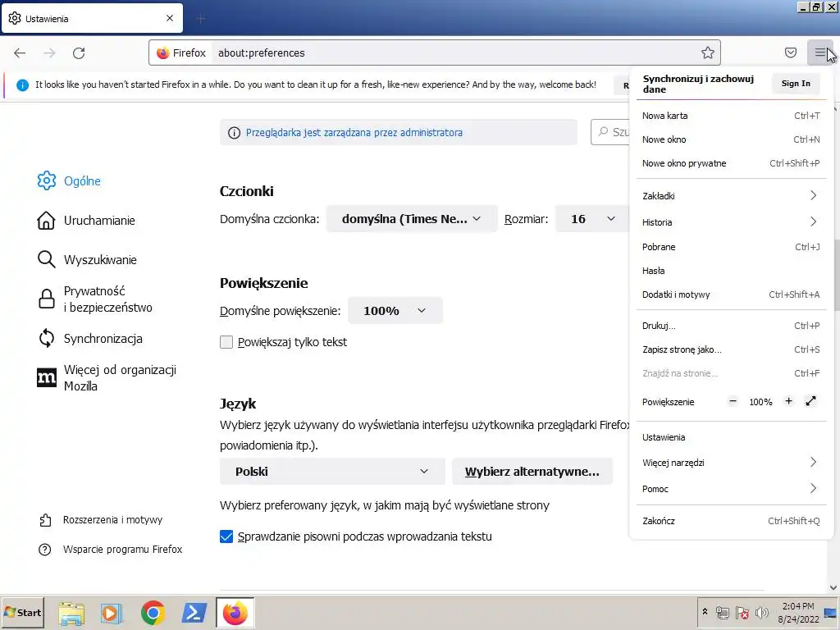The width and height of the screenshot is (840, 630).
Task: Click the clock in the system tray
Action: (x=798, y=613)
